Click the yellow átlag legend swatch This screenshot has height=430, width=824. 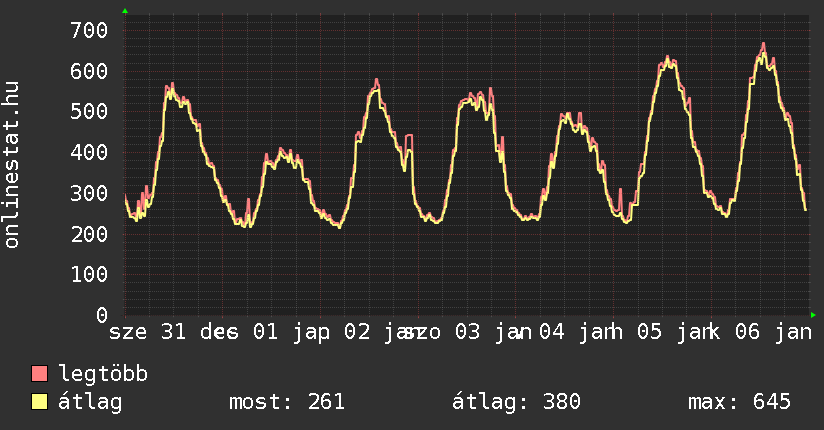click(40, 403)
